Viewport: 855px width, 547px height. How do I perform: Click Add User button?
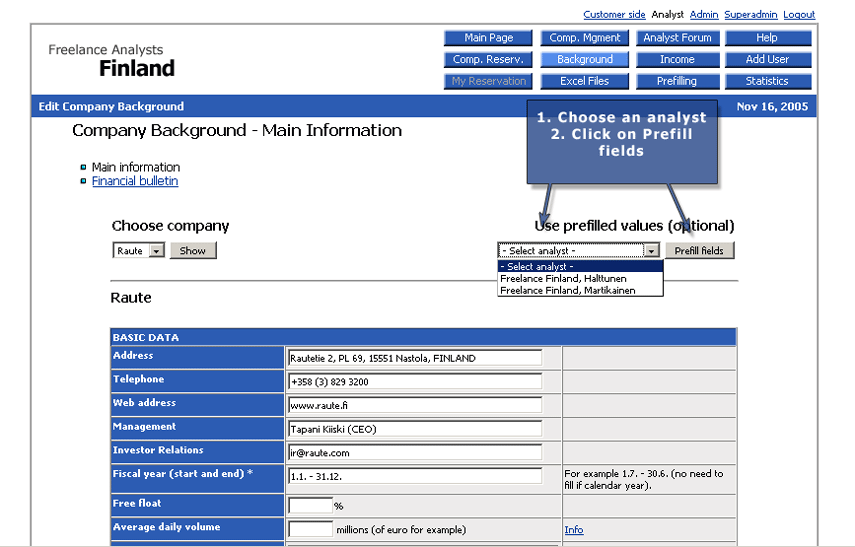(x=768, y=59)
